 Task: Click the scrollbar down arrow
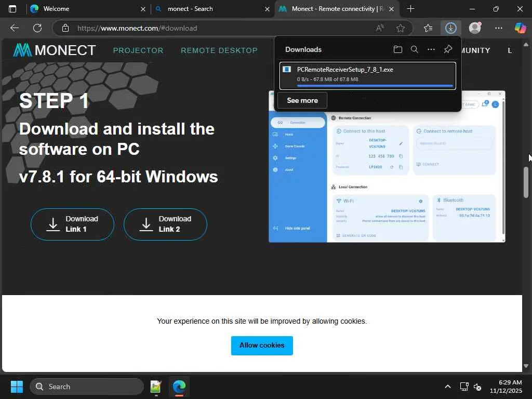[x=526, y=366]
